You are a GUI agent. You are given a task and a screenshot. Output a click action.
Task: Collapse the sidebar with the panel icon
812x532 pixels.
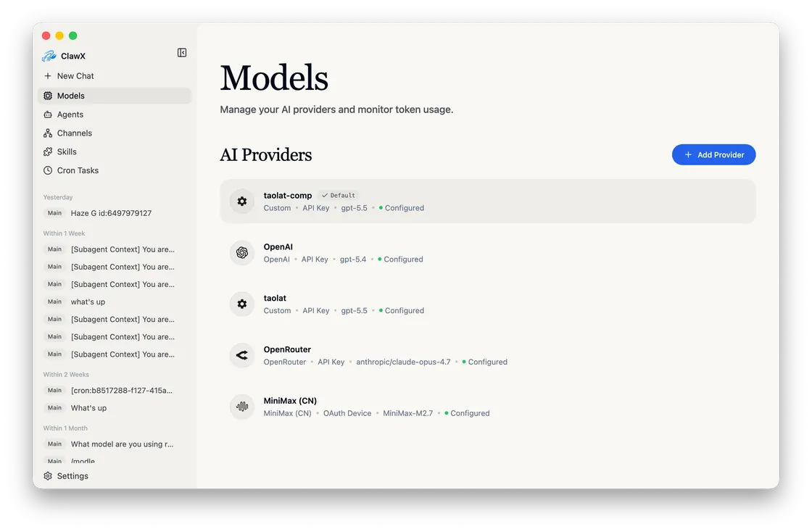click(x=182, y=53)
